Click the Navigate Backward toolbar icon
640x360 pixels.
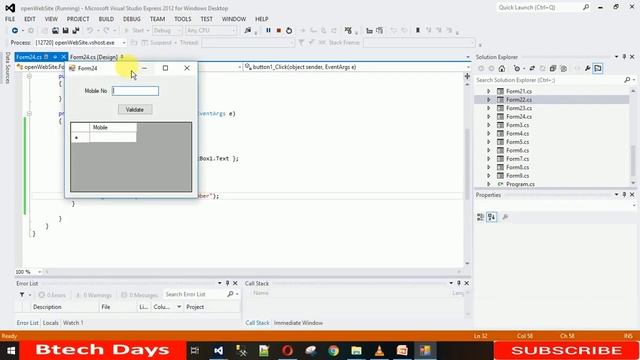[15, 30]
